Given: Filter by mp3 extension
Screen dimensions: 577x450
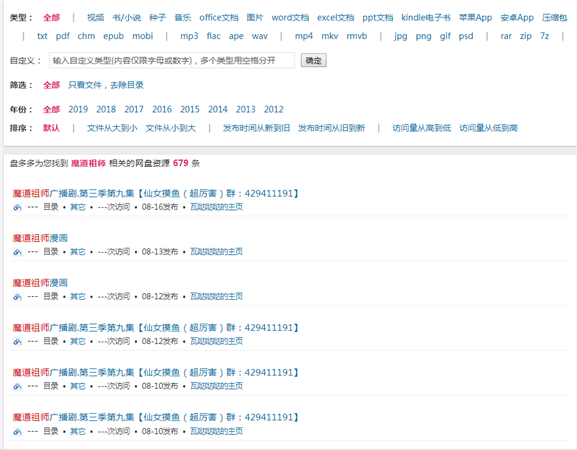Looking at the screenshot, I should pos(189,36).
